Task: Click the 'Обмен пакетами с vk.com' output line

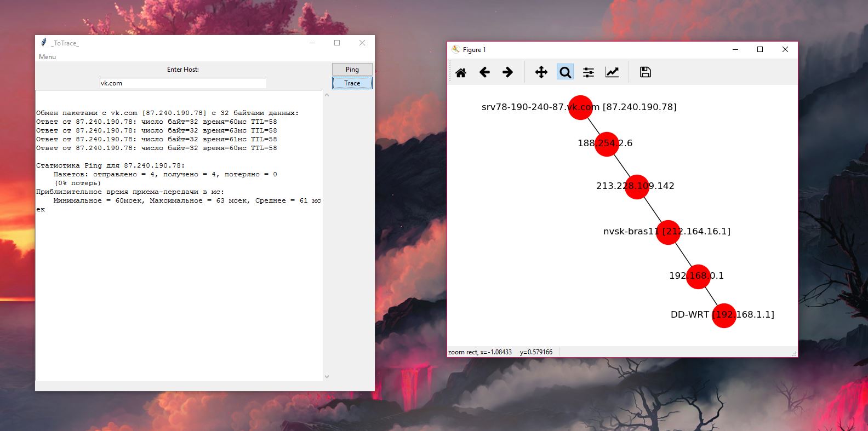Action: pyautogui.click(x=168, y=113)
